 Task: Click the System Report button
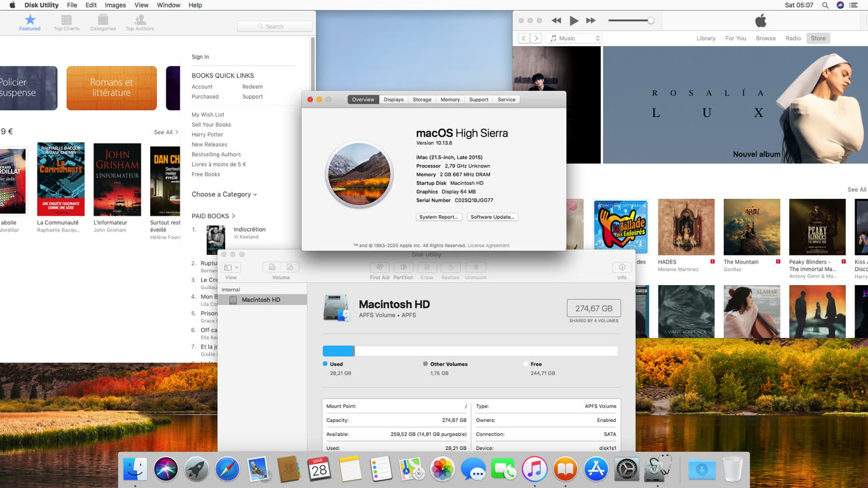pos(439,217)
